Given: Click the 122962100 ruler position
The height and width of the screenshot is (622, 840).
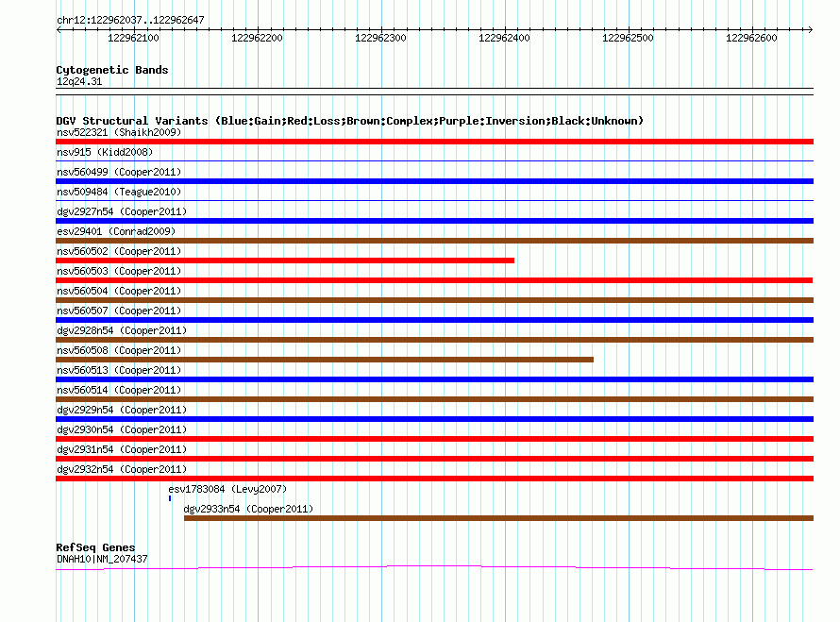Looking at the screenshot, I should click(133, 38).
